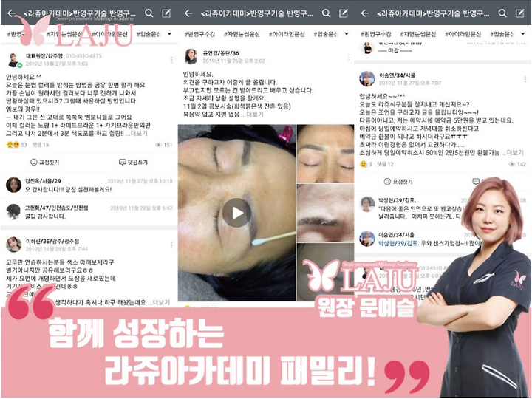Tap the compose post icon in the left screenshot header
This screenshot has height=399, width=532.
166,13
